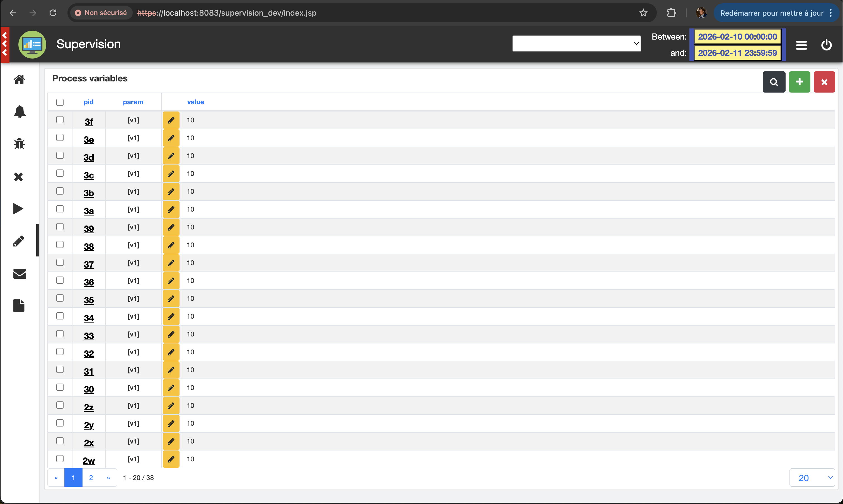Check the checkbox for pid 3f

click(x=60, y=120)
